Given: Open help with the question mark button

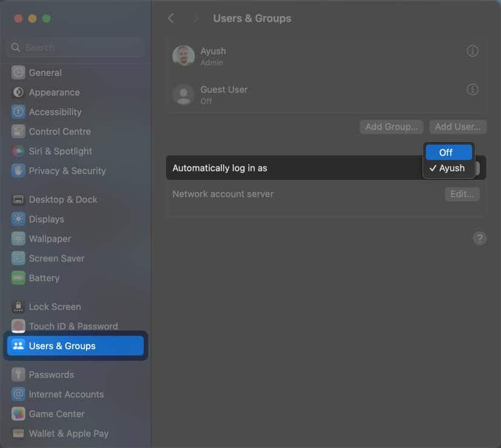Looking at the screenshot, I should (480, 239).
